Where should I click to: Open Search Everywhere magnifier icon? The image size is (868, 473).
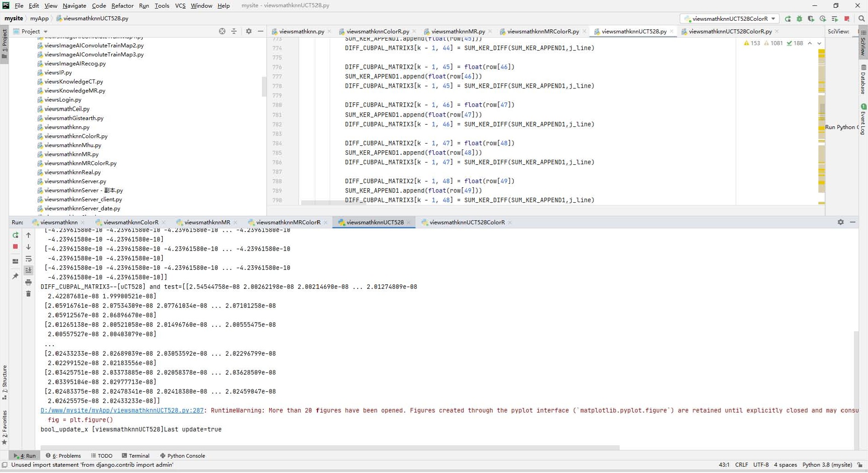[x=861, y=19]
